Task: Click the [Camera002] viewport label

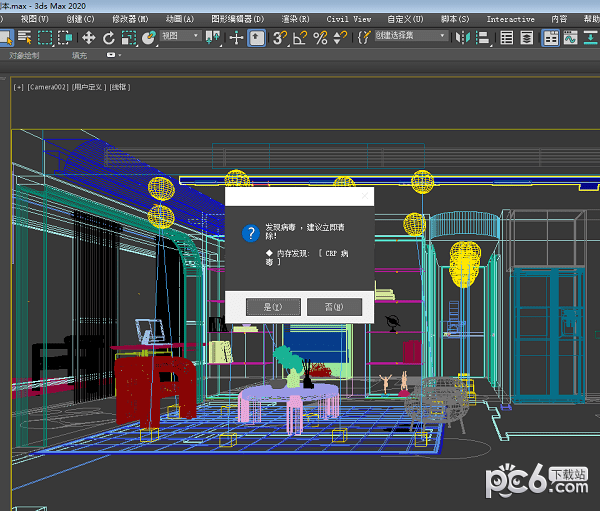Action: 47,88
